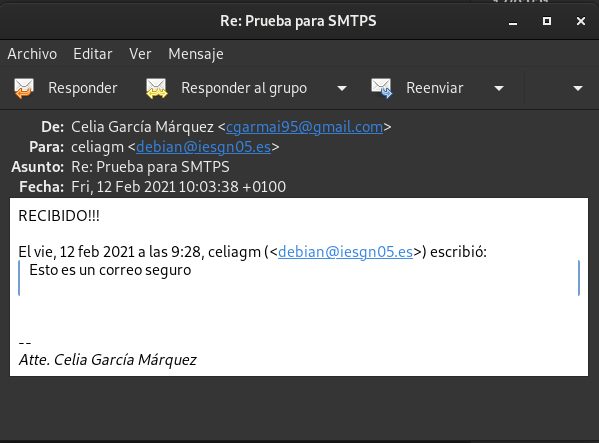Expand the Reenviar dropdown arrow
The width and height of the screenshot is (599, 443).
(499, 89)
